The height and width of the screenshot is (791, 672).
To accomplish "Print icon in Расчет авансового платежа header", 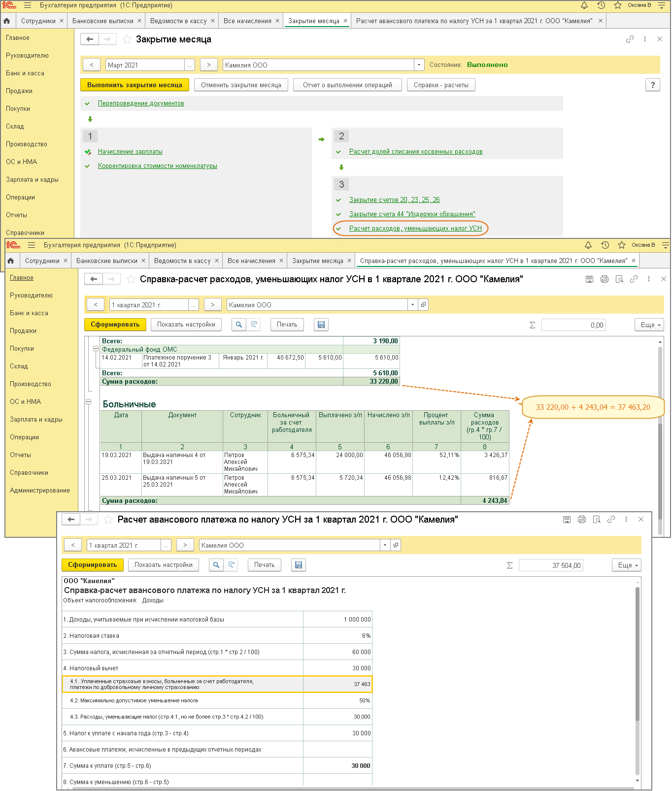I will 582,520.
